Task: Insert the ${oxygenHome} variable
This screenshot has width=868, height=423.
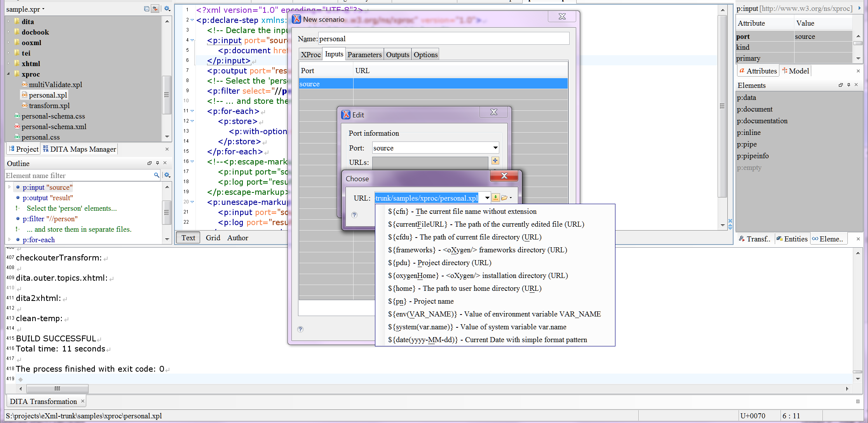Action: [x=495, y=276]
